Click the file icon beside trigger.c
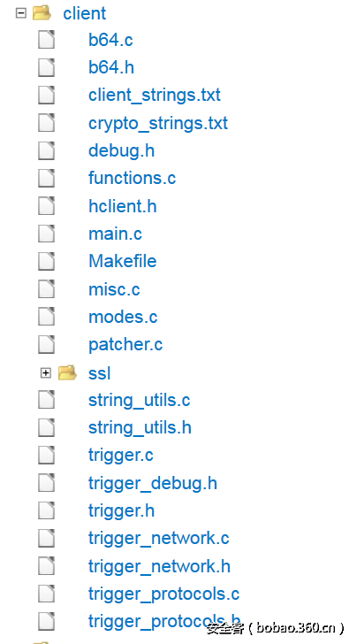Viewport: 357px width, 644px height. pyautogui.click(x=46, y=455)
